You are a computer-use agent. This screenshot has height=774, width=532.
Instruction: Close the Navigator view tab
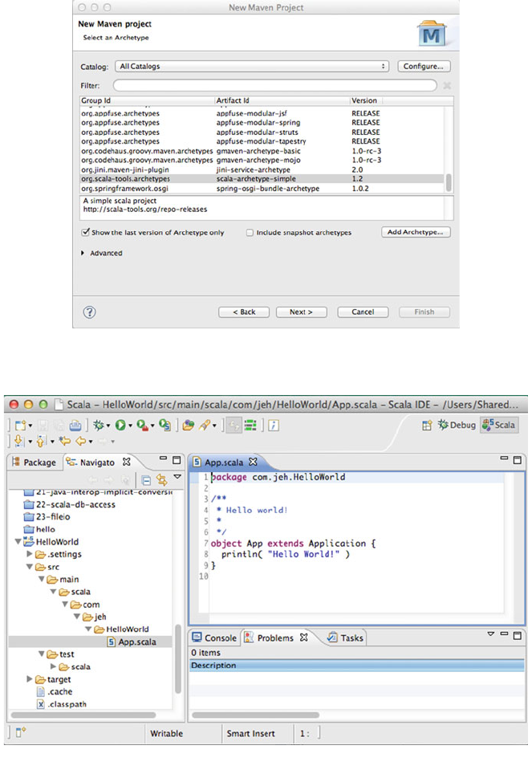pos(127,462)
